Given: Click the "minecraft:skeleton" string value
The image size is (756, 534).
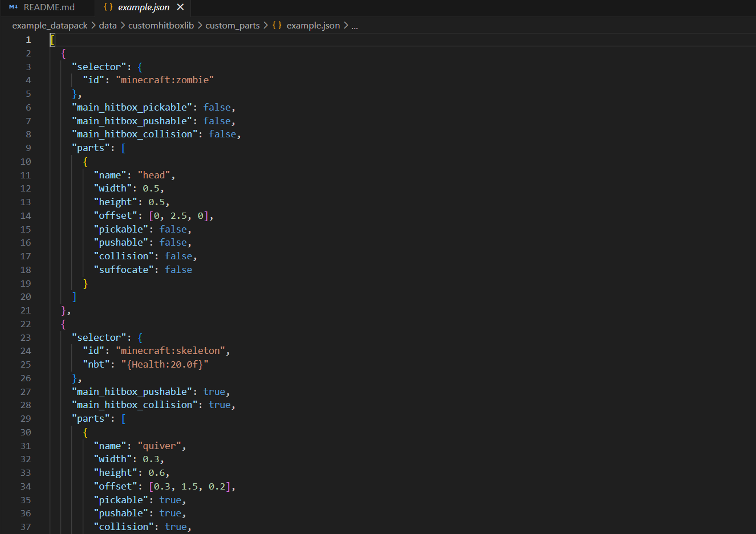Looking at the screenshot, I should [170, 351].
